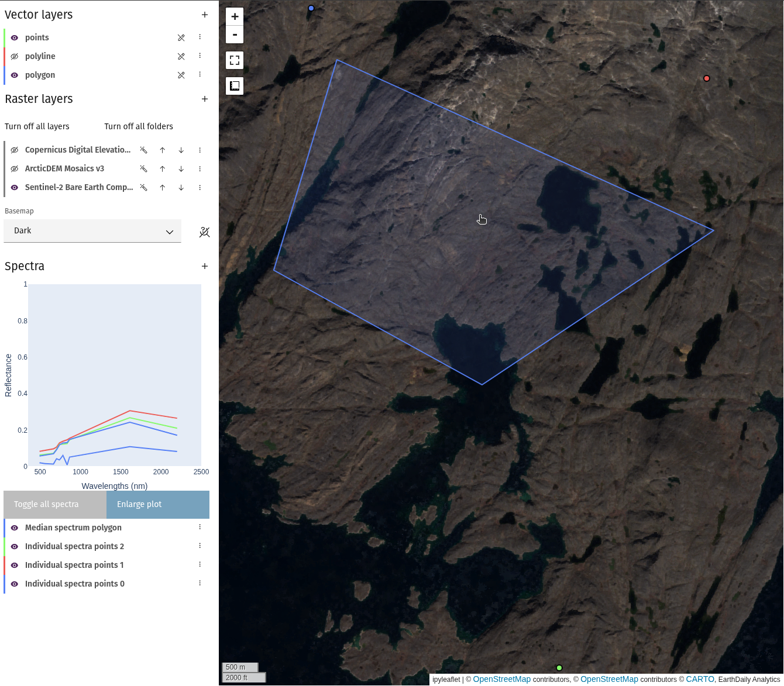This screenshot has height=686, width=784.
Task: Click the map zoom out button
Action: 235,35
